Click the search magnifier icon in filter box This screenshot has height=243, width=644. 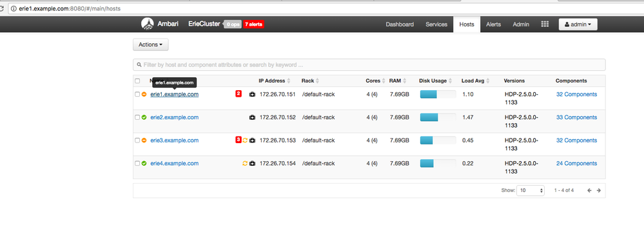pyautogui.click(x=139, y=65)
